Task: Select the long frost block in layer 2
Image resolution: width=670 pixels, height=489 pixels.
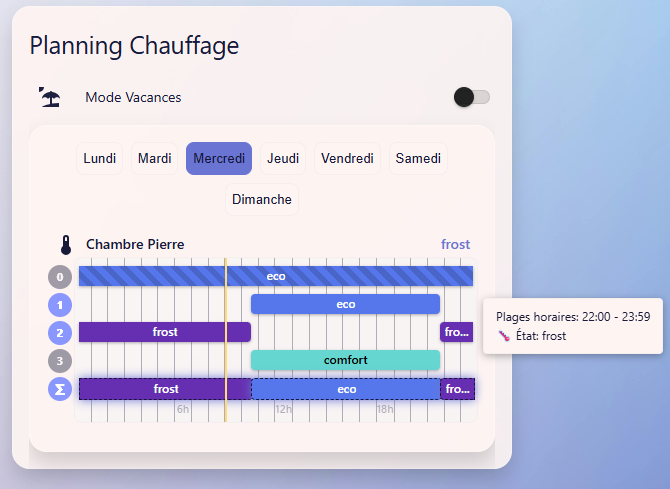Action: pyautogui.click(x=165, y=332)
